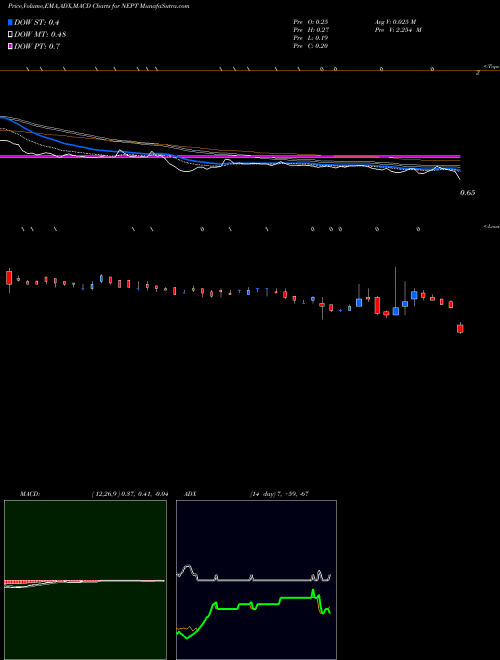Click the 'Pre H: 0.27' value

[311, 29]
